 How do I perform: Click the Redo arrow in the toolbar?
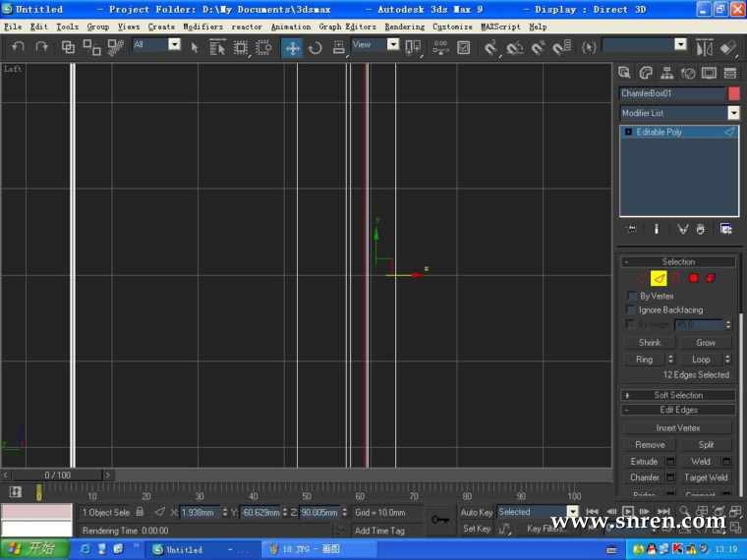click(41, 47)
